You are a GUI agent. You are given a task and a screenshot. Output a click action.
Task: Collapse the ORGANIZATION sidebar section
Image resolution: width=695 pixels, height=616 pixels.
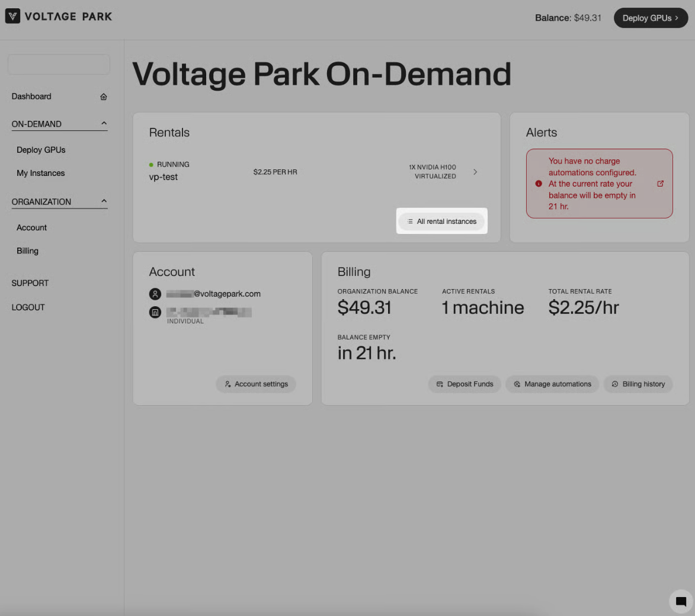[x=104, y=201]
